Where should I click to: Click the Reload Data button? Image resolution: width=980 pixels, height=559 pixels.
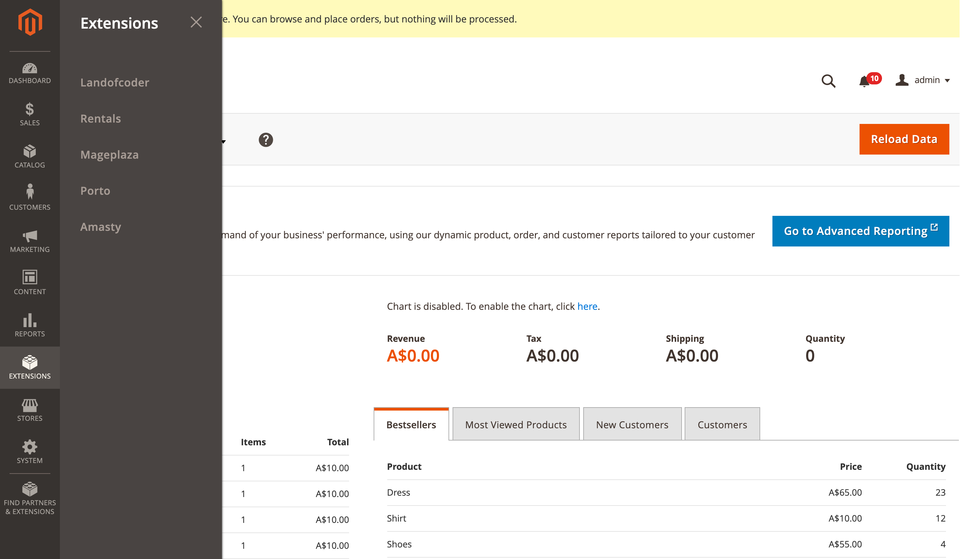(904, 139)
